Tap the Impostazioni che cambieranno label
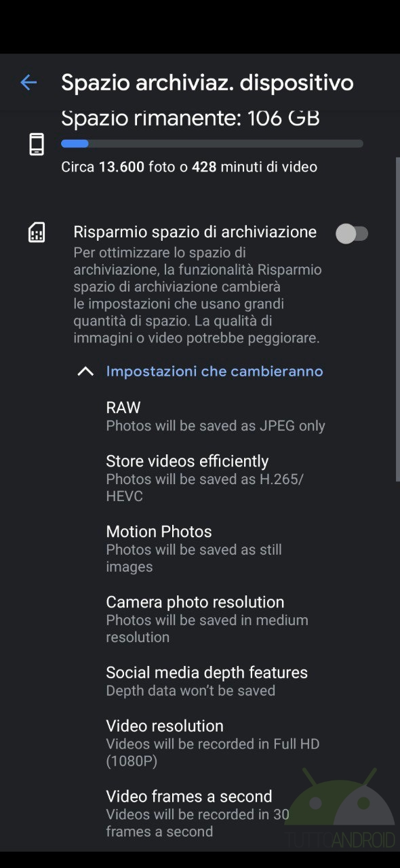400x868 pixels. click(x=214, y=372)
